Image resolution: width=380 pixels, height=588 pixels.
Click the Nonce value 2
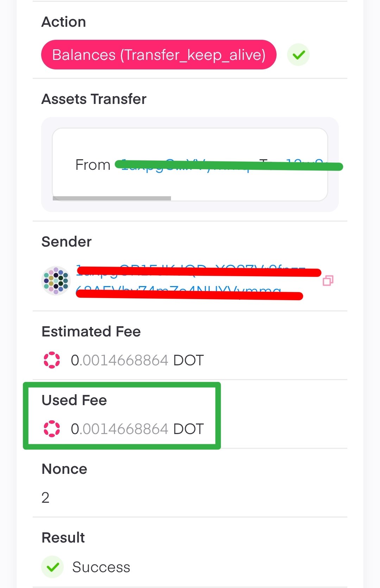(x=45, y=497)
